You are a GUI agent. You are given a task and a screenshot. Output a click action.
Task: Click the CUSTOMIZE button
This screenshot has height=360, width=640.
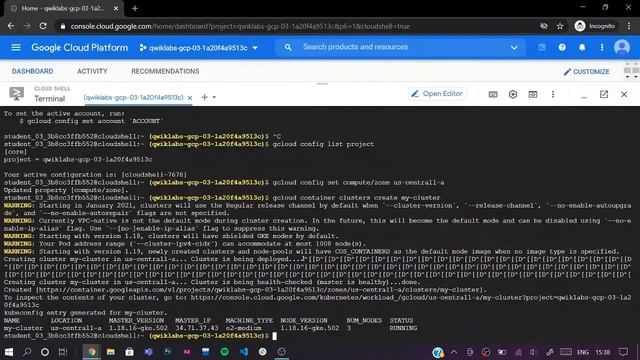[x=586, y=71]
